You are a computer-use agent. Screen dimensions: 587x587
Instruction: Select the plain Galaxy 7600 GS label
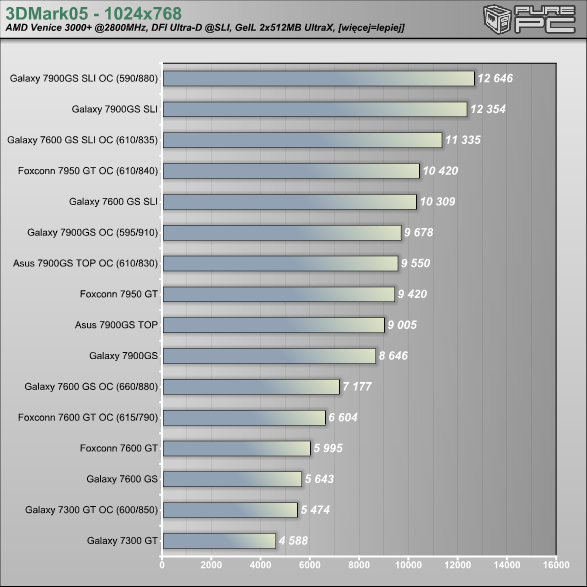coord(122,479)
